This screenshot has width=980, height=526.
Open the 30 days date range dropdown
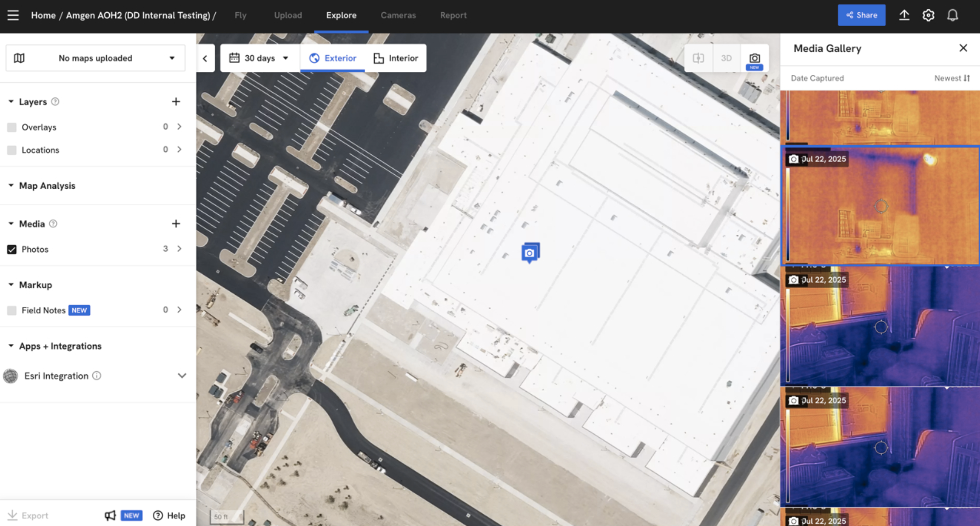[259, 58]
